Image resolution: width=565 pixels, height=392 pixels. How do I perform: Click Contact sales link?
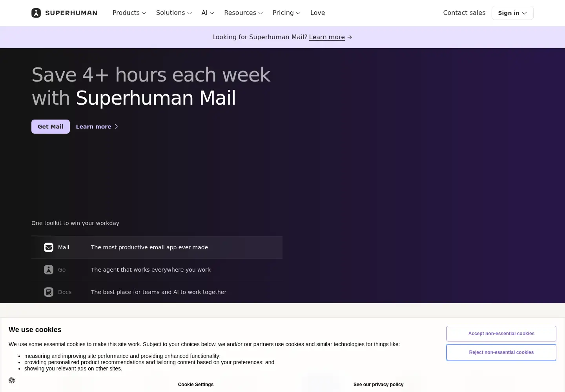464,13
